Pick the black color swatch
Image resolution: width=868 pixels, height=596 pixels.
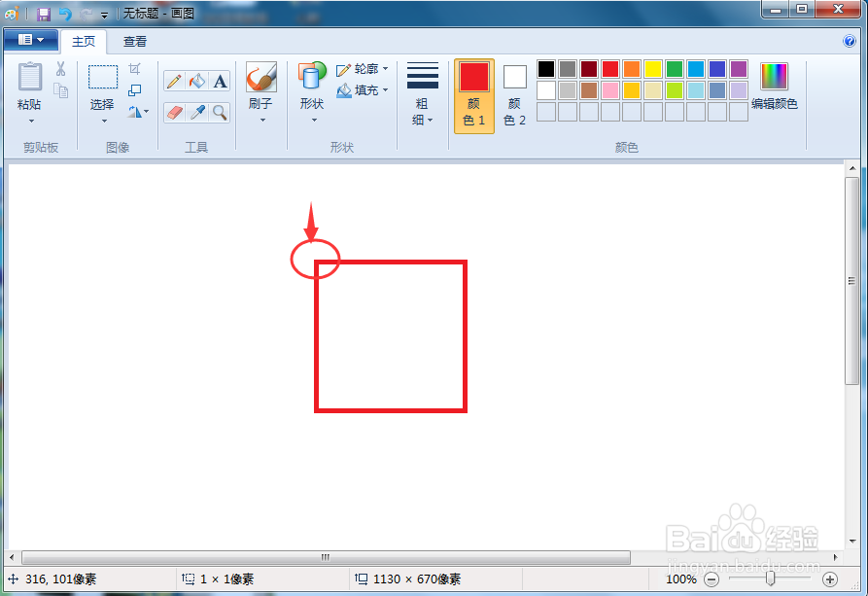[546, 69]
